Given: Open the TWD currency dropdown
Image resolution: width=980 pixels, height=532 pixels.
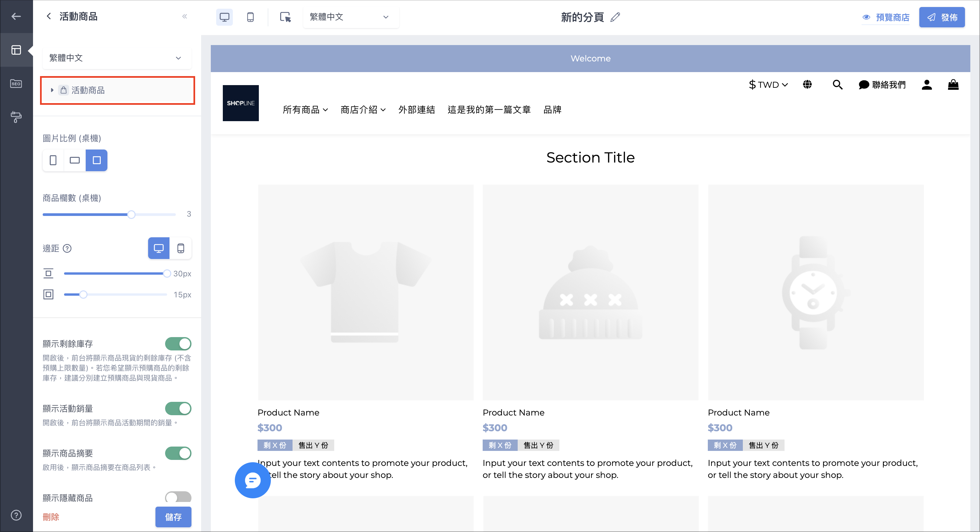Looking at the screenshot, I should [x=768, y=84].
